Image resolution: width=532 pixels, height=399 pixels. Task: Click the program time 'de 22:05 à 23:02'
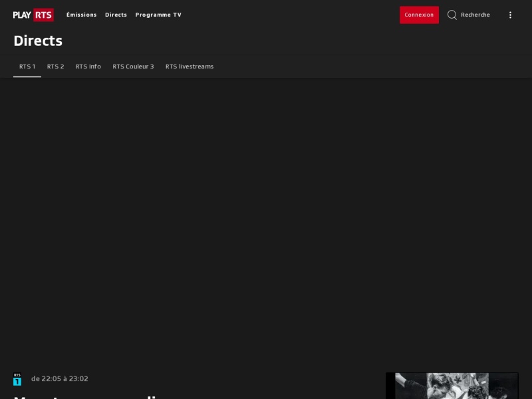(x=60, y=378)
